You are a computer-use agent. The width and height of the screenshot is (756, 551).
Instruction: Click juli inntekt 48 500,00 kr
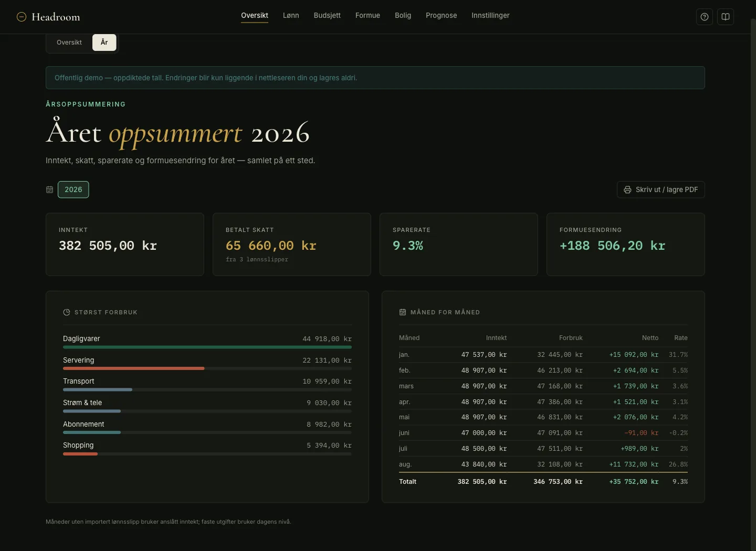(484, 449)
